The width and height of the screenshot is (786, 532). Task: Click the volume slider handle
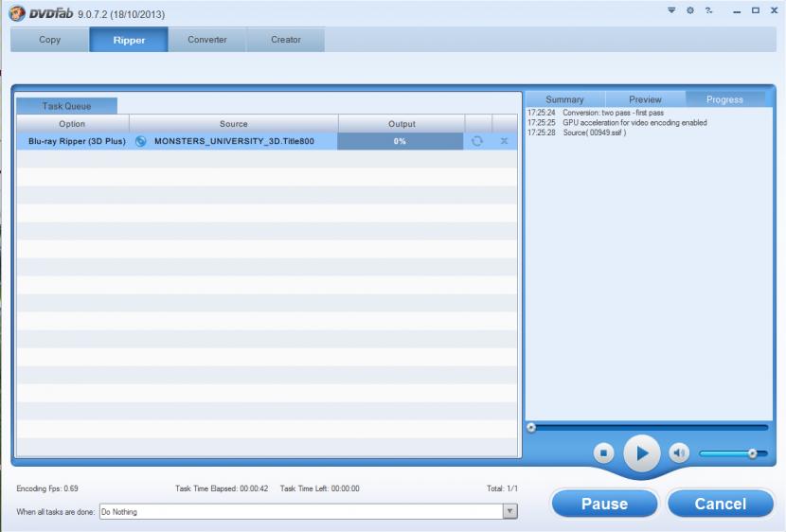point(753,453)
